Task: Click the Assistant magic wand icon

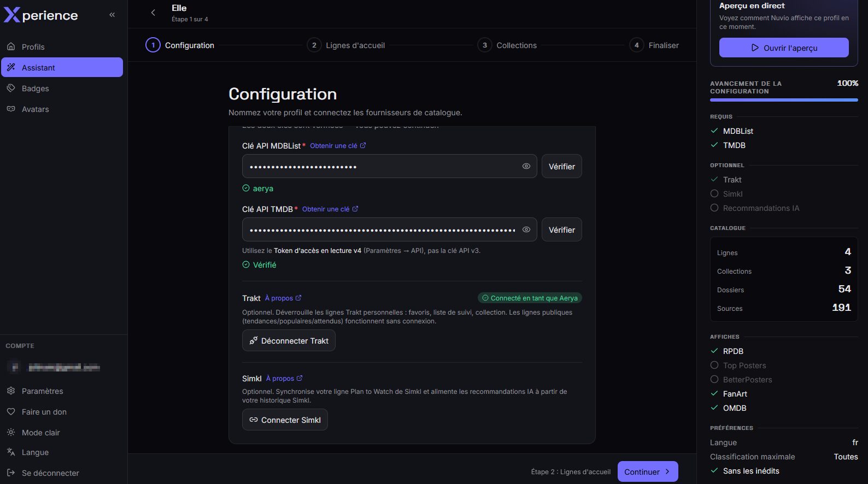Action: click(x=11, y=67)
